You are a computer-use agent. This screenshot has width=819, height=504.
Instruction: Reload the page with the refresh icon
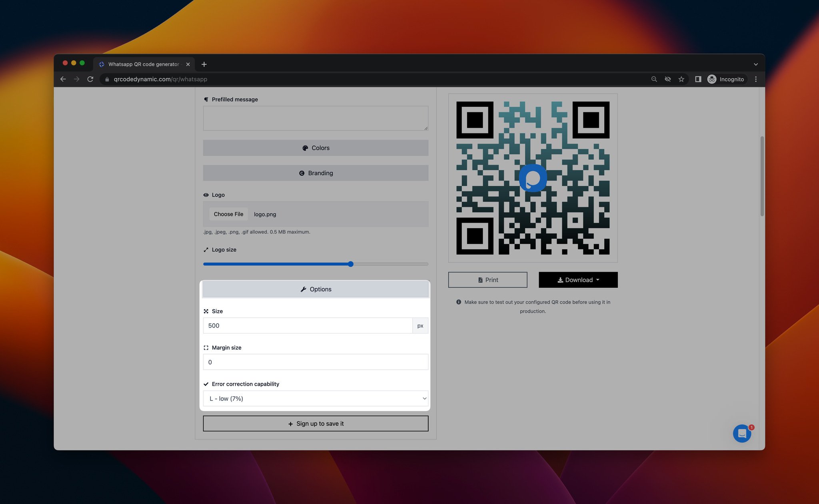click(90, 79)
